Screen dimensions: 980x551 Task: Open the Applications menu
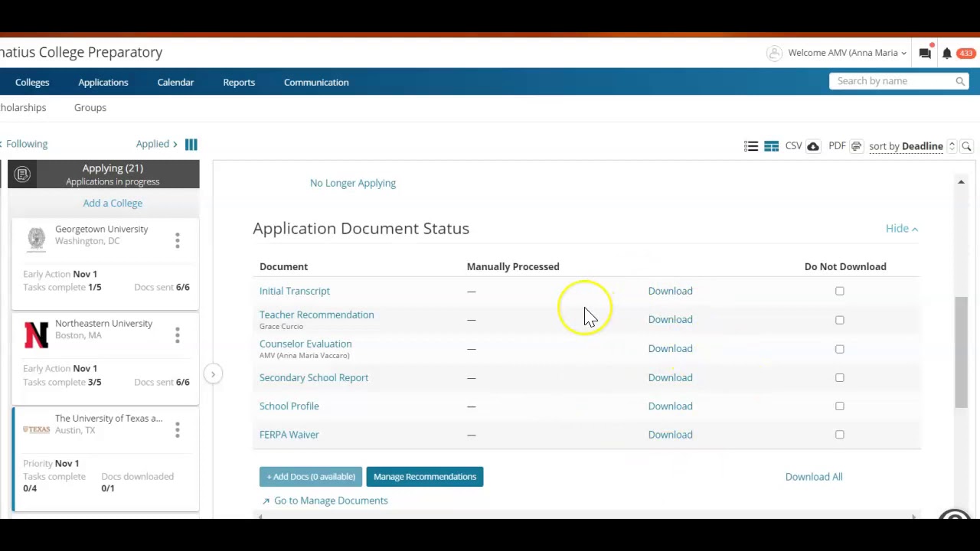[103, 82]
